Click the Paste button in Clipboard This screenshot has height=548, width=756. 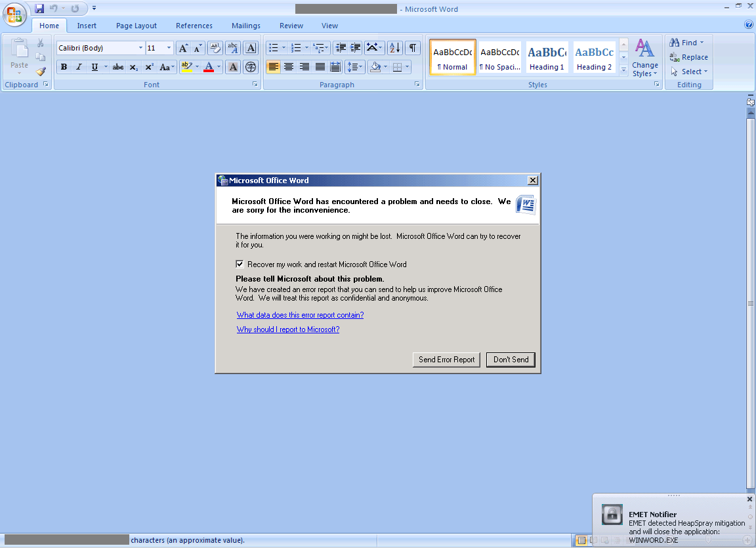pyautogui.click(x=19, y=56)
